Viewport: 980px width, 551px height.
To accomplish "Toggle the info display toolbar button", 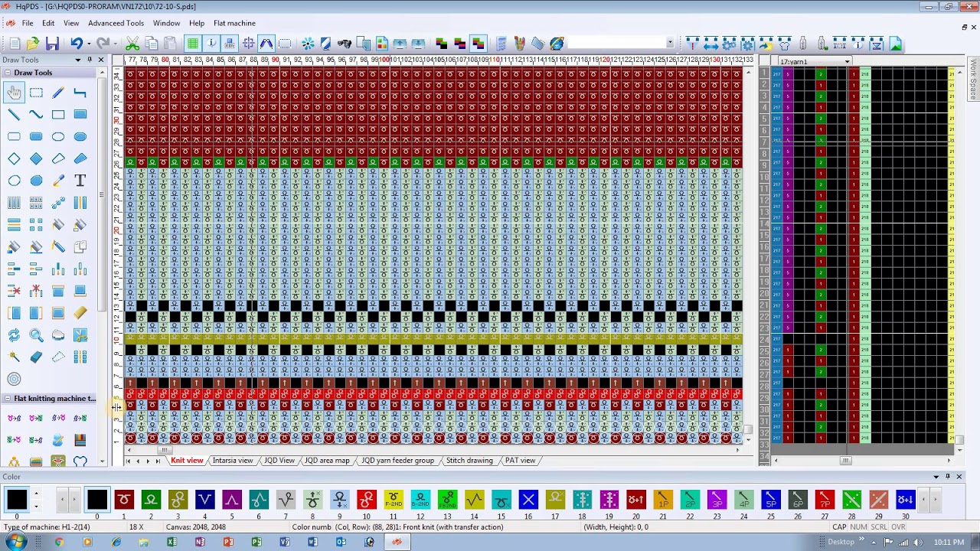I will pos(211,44).
